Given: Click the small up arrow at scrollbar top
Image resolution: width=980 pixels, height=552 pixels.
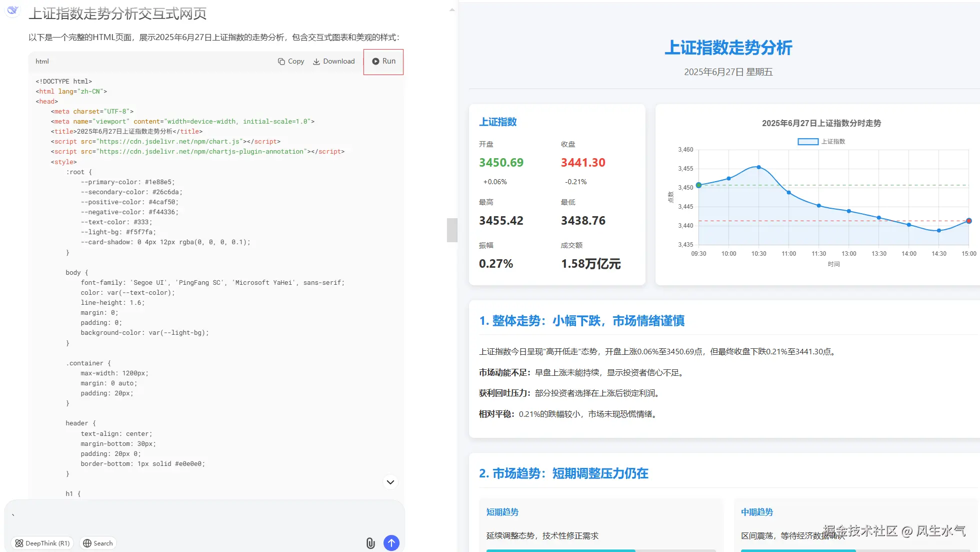Looking at the screenshot, I should pyautogui.click(x=452, y=10).
